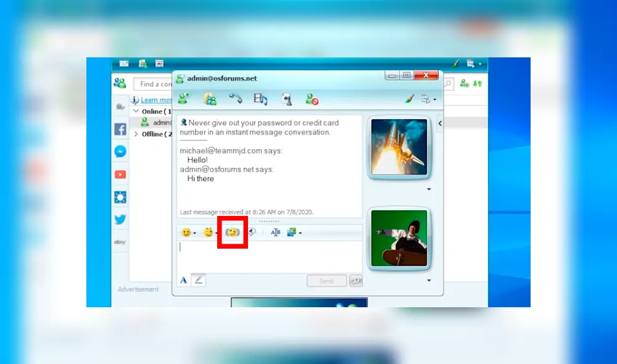This screenshot has height=364, width=617.
Task: Block this contact with the block icon
Action: pyautogui.click(x=312, y=99)
